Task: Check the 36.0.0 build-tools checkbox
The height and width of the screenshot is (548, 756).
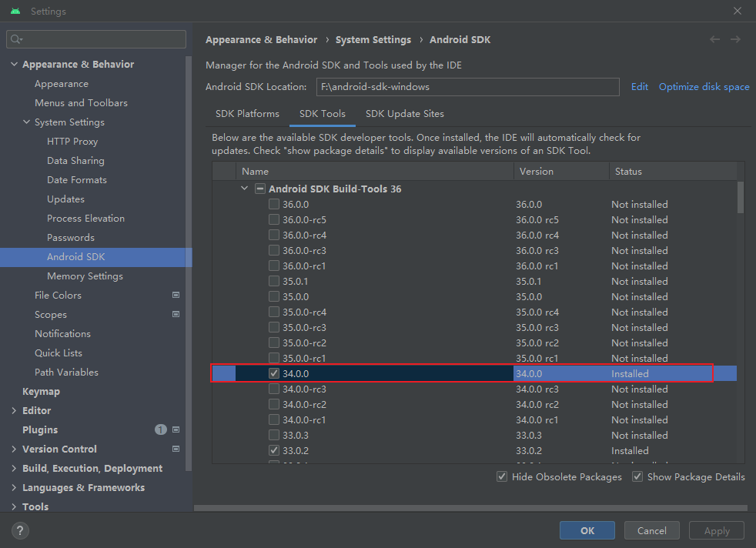Action: point(274,205)
